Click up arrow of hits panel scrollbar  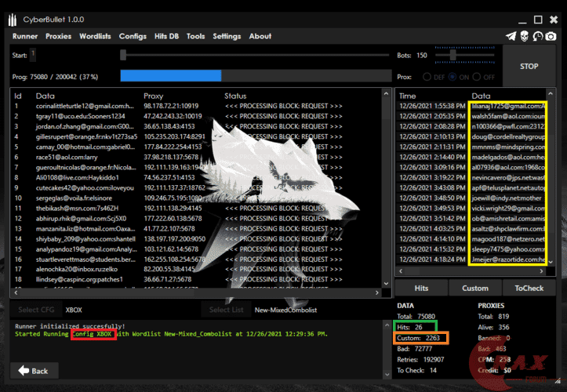[551, 93]
